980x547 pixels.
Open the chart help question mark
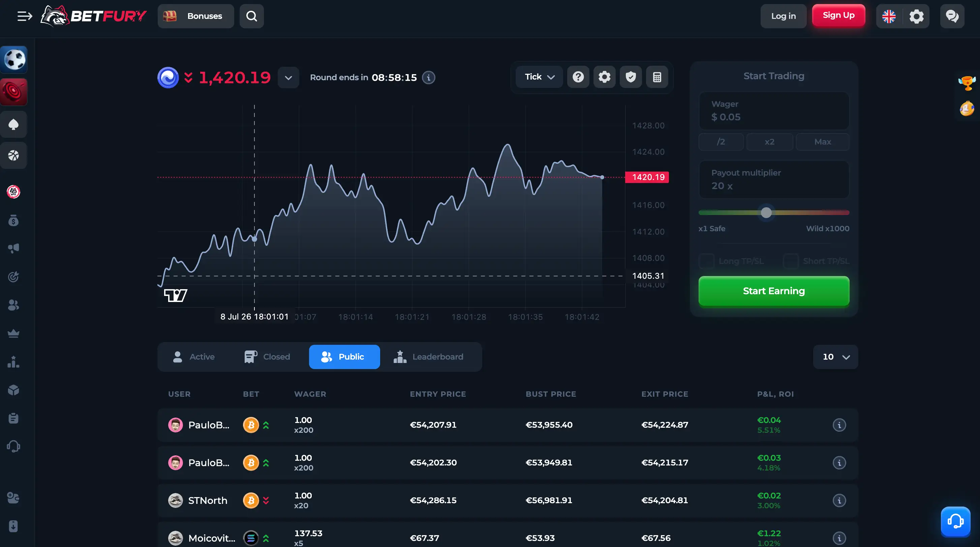[x=578, y=77]
